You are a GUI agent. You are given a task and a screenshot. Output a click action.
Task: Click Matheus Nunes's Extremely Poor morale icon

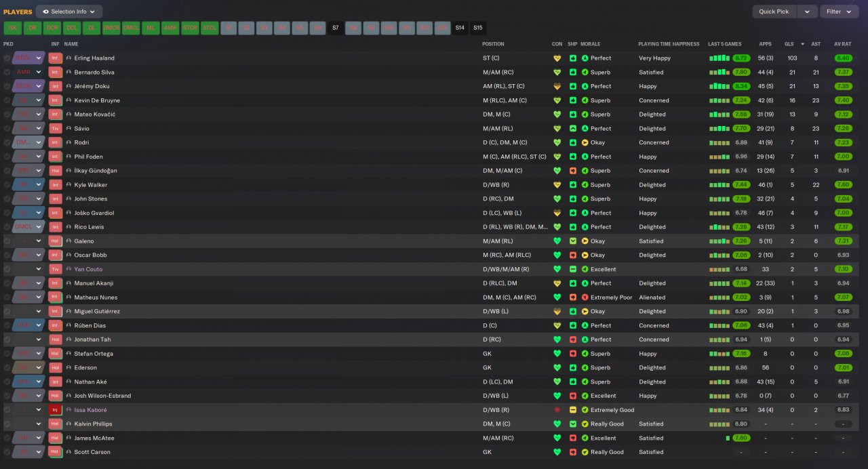[585, 298]
